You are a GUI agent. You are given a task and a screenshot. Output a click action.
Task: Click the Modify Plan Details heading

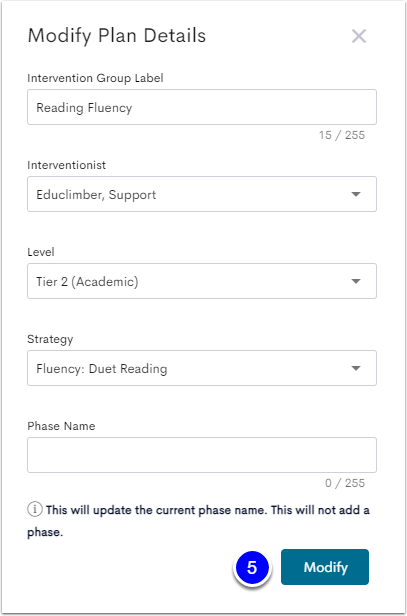pyautogui.click(x=117, y=36)
